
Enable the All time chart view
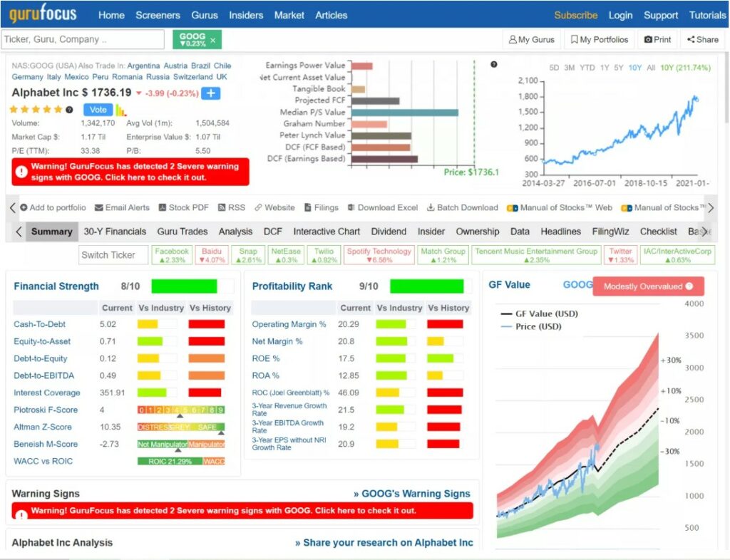[x=650, y=66]
